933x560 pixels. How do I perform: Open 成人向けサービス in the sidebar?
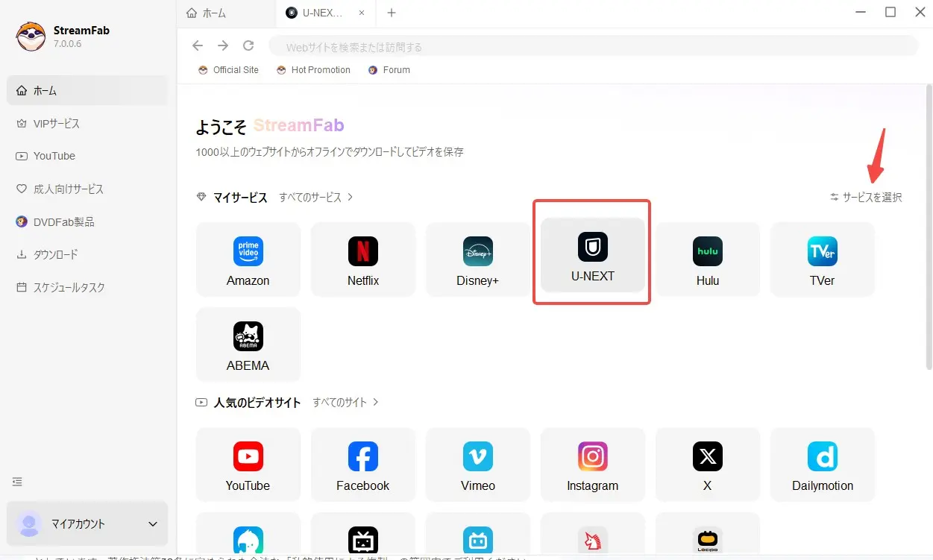pos(87,189)
